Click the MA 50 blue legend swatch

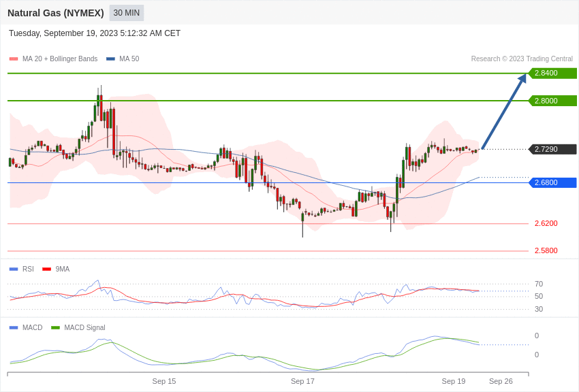coord(110,59)
